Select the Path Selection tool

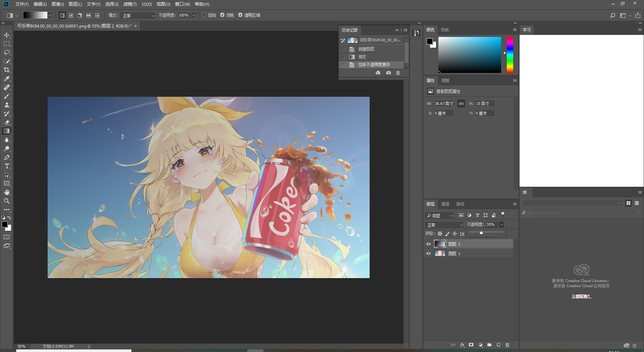tap(7, 175)
